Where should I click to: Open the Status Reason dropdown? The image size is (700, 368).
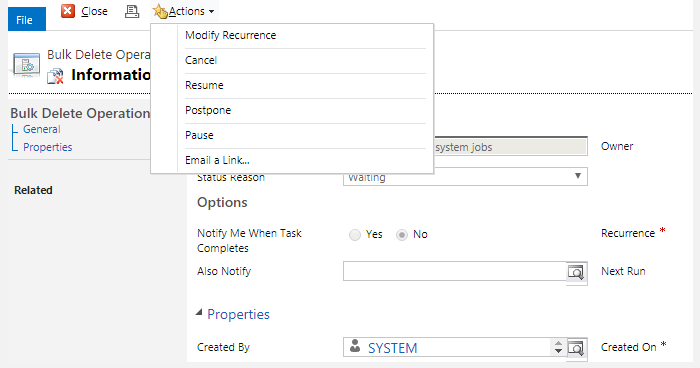[x=465, y=177]
